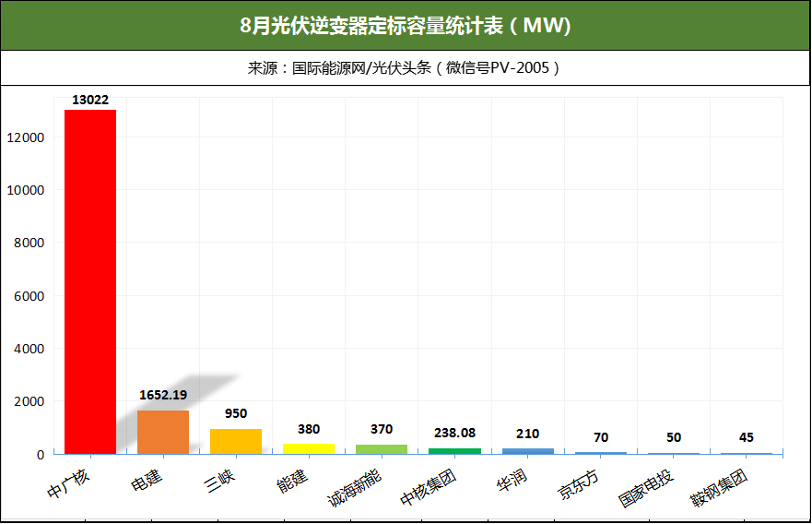
Task: Click the x-axis label 诚海新能
Action: 355,488
